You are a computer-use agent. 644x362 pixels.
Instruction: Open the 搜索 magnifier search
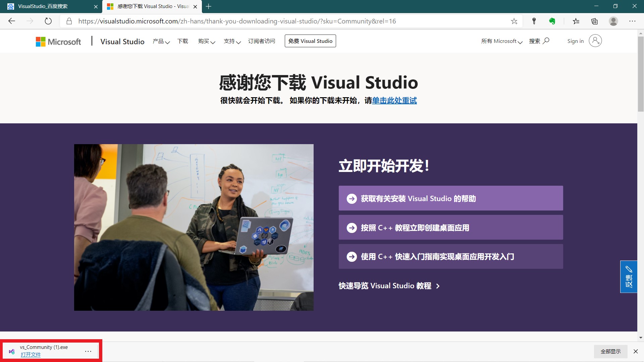pos(539,41)
